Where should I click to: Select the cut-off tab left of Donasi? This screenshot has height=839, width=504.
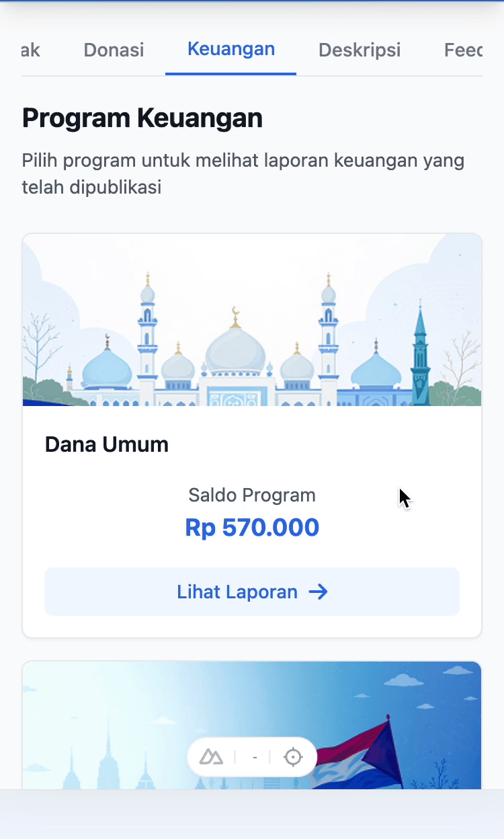(x=31, y=50)
